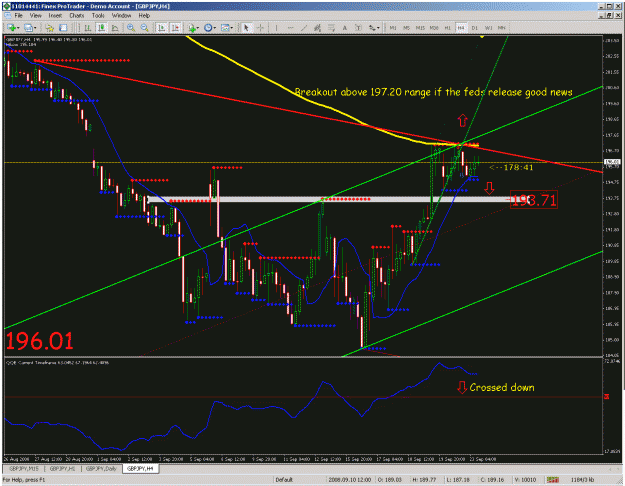Image resolution: width=625 pixels, height=486 pixels.
Task: Switch chart to M5 timeframe
Action: [407, 28]
